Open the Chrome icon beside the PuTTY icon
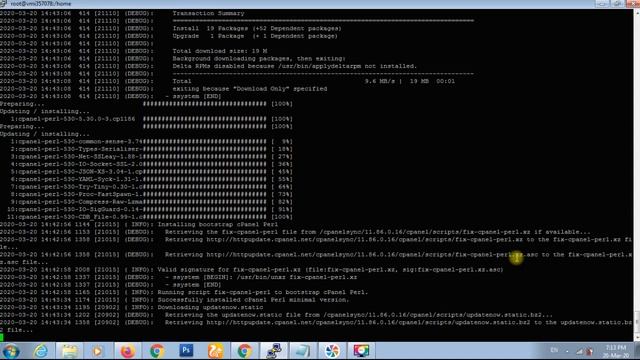The image size is (640, 360). (244, 351)
